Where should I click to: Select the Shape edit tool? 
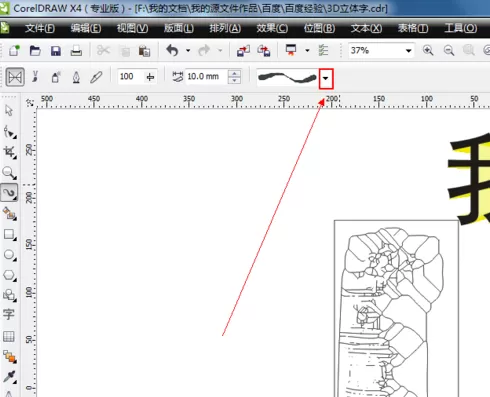pos(9,132)
